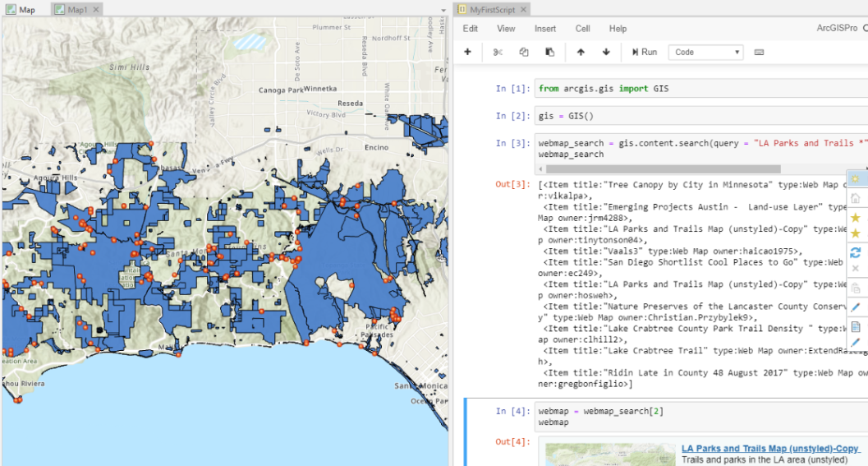Open the Cell menu
This screenshot has height=466, width=868.
point(582,29)
